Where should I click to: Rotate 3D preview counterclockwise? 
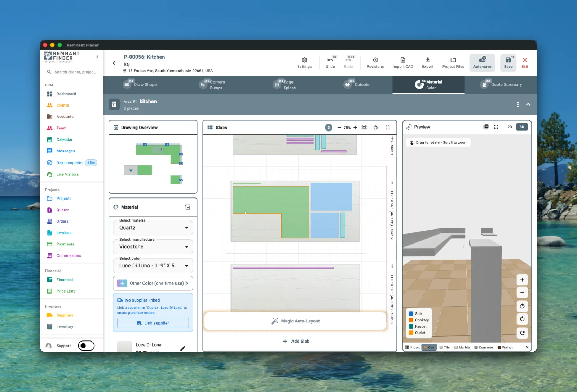pyautogui.click(x=522, y=306)
